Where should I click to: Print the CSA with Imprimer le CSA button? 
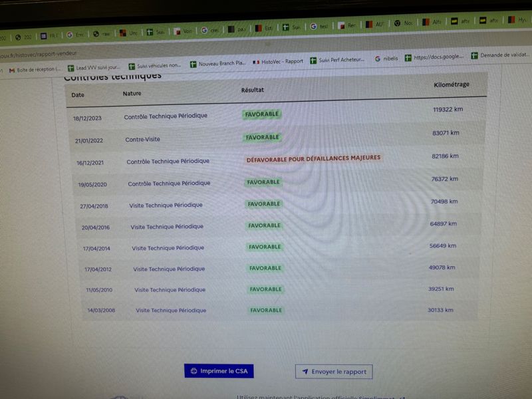[x=219, y=371]
